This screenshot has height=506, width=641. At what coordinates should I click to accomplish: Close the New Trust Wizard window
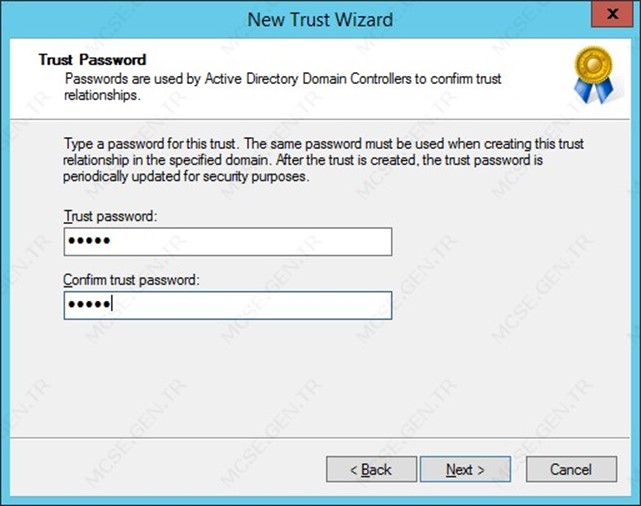612,14
